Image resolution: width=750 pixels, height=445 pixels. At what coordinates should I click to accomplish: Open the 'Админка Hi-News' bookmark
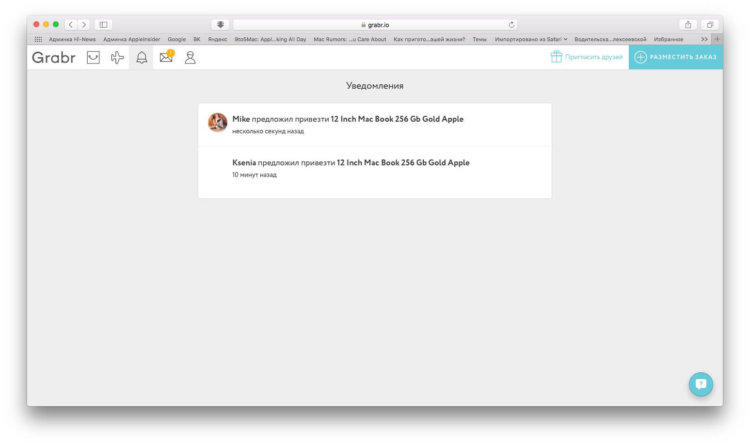[72, 39]
